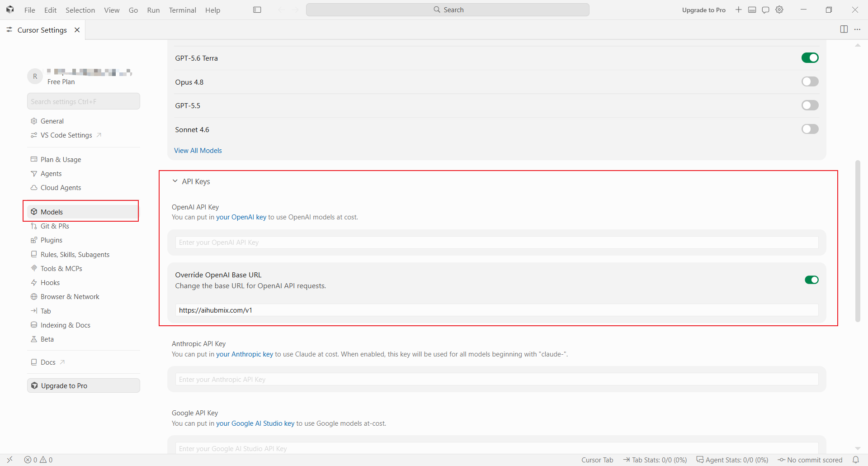Follow the 'your Google AI Studio key' link

(255, 423)
